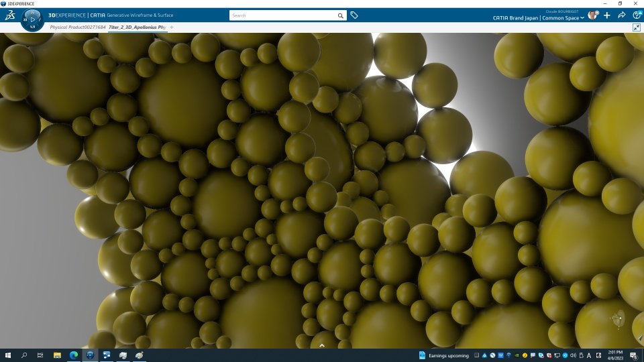Open the 3DS logo dashboard icon
Screen dimensions: 644x362
click(x=10, y=15)
